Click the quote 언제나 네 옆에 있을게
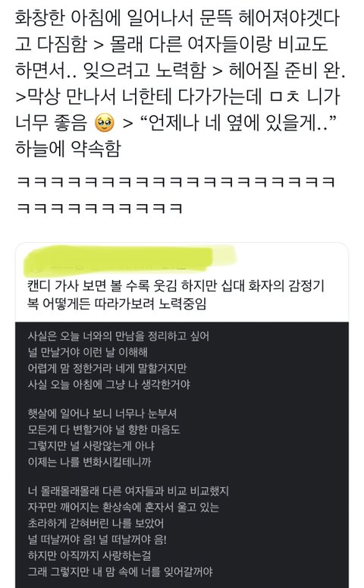This screenshot has height=588, width=364. pyautogui.click(x=238, y=123)
